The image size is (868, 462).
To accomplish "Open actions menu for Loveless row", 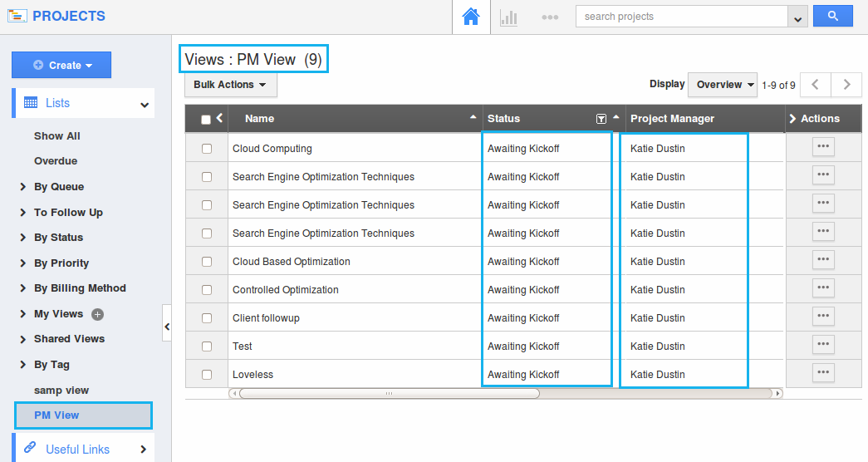I will pyautogui.click(x=823, y=373).
